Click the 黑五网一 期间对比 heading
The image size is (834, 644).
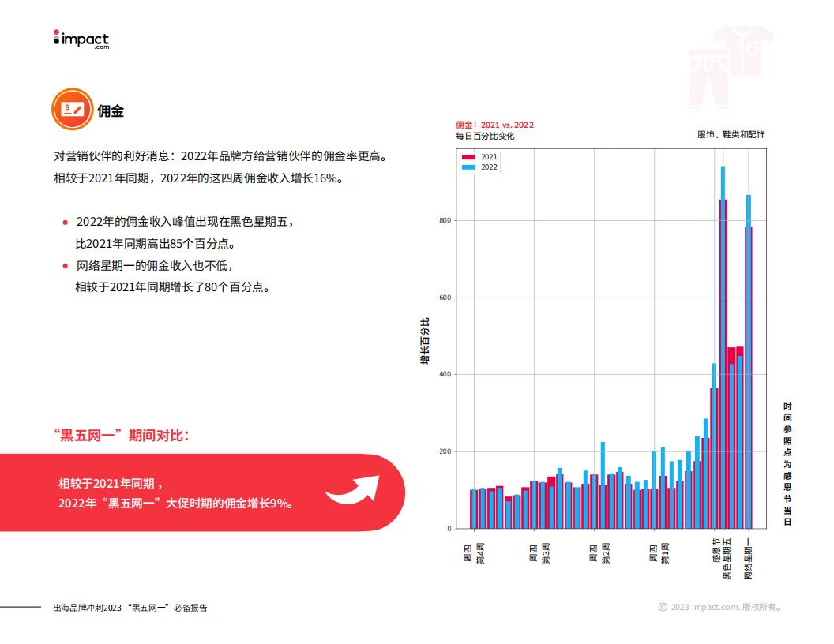[122, 436]
